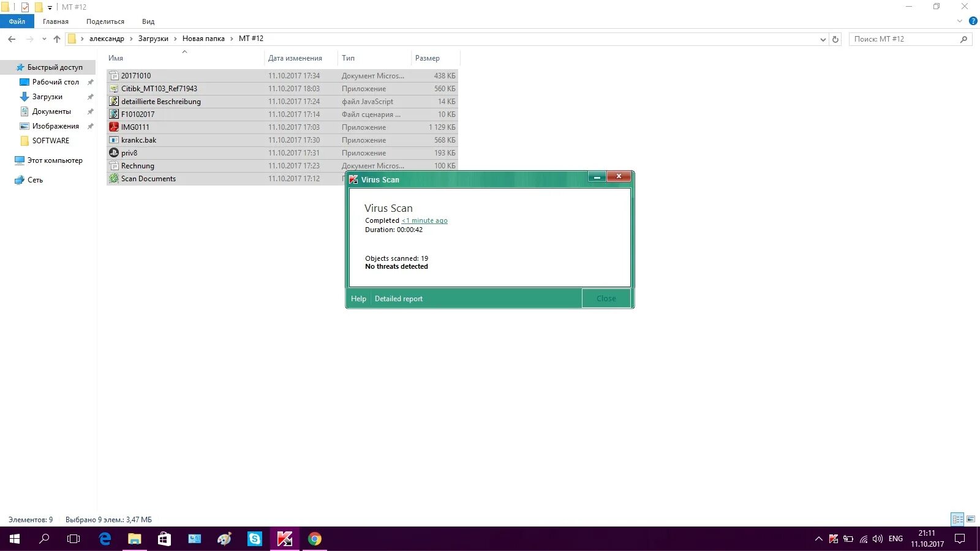Viewport: 980px width, 551px height.
Task: Open Detailed report in Virus Scan
Action: coord(399,299)
